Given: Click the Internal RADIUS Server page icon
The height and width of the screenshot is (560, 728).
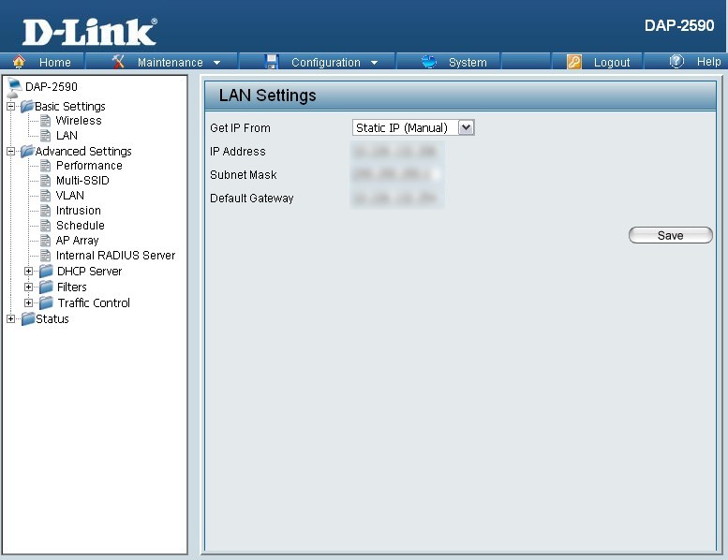Looking at the screenshot, I should click(45, 255).
